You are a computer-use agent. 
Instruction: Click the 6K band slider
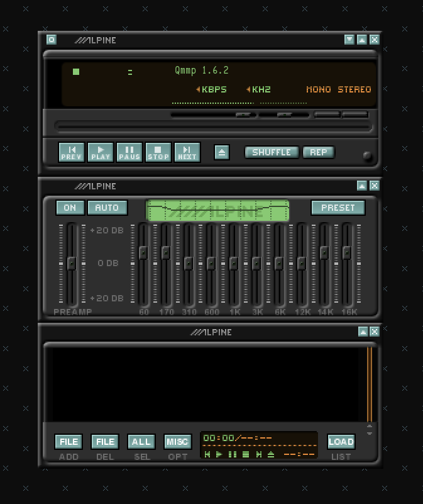pos(279,264)
